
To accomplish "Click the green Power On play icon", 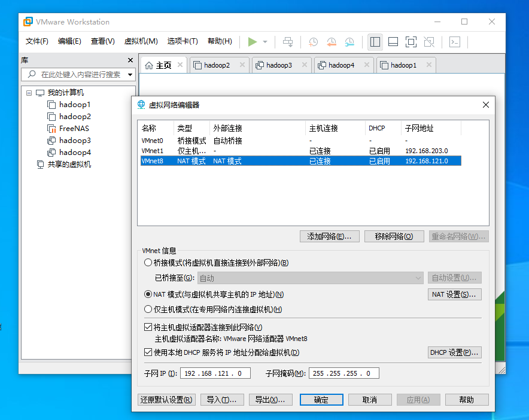I will coord(252,42).
